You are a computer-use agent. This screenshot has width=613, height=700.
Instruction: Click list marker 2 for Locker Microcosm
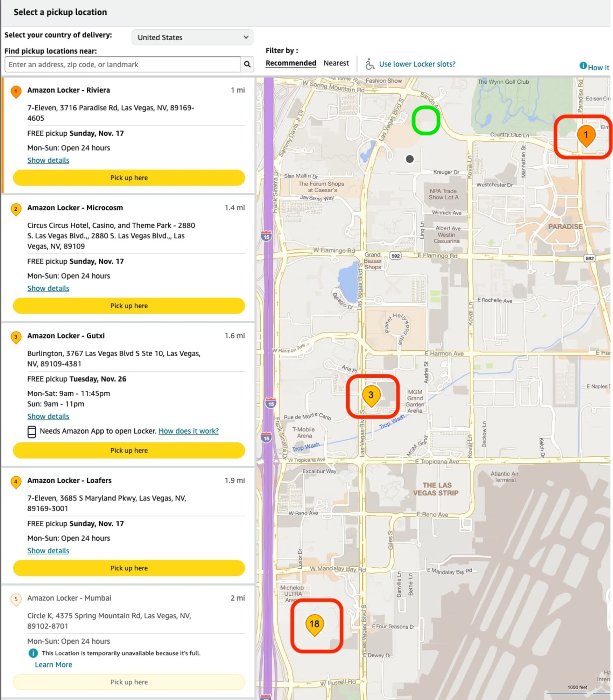[x=16, y=209]
